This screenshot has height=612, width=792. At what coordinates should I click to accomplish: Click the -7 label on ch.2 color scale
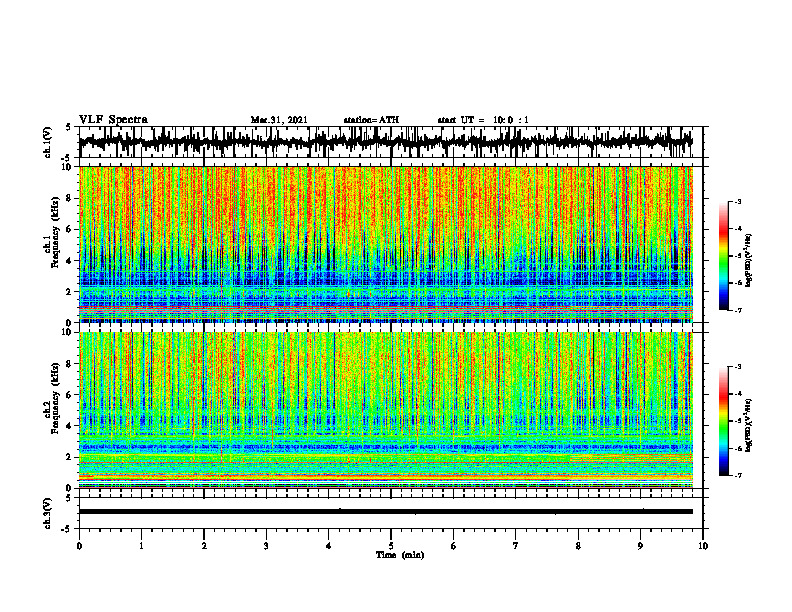coord(738,475)
